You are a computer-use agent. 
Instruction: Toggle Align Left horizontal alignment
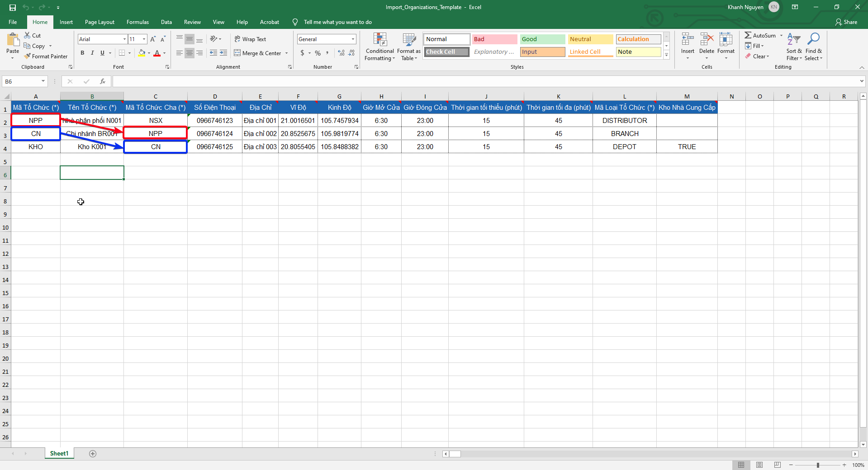[x=180, y=53]
